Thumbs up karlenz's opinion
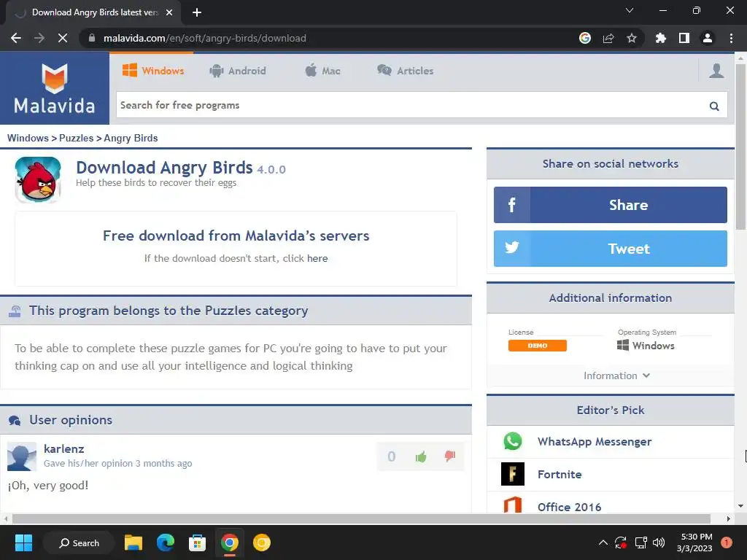Image resolution: width=747 pixels, height=560 pixels. pos(421,456)
